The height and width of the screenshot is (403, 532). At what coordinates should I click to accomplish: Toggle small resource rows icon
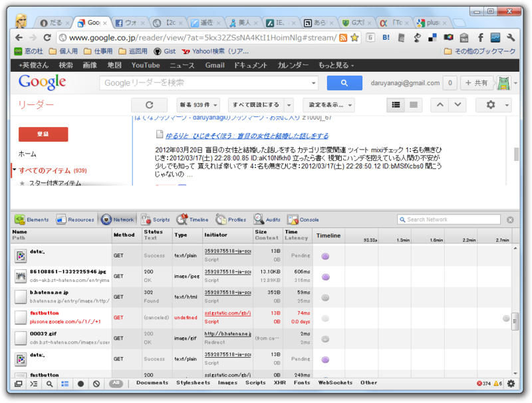pyautogui.click(x=65, y=384)
